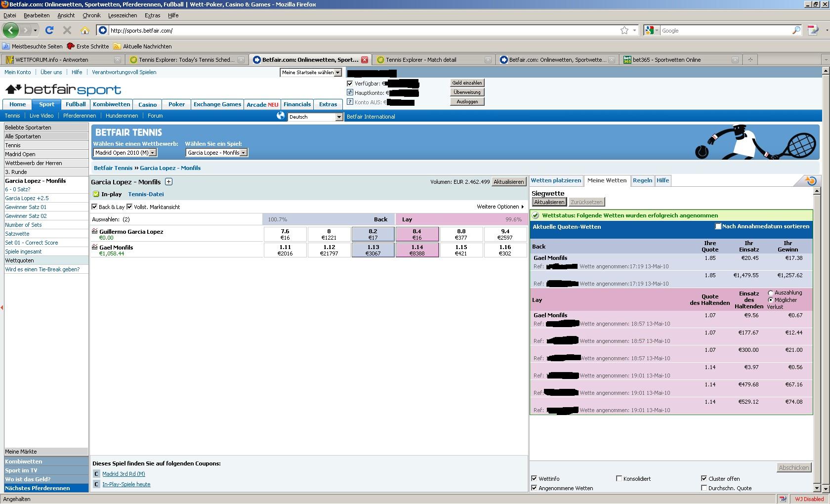Viewport: 830px width, 504px height.
Task: Click the Google search input field
Action: point(725,30)
